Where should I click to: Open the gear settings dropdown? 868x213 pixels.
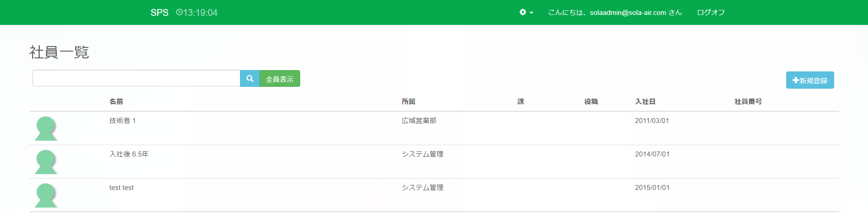pyautogui.click(x=526, y=12)
